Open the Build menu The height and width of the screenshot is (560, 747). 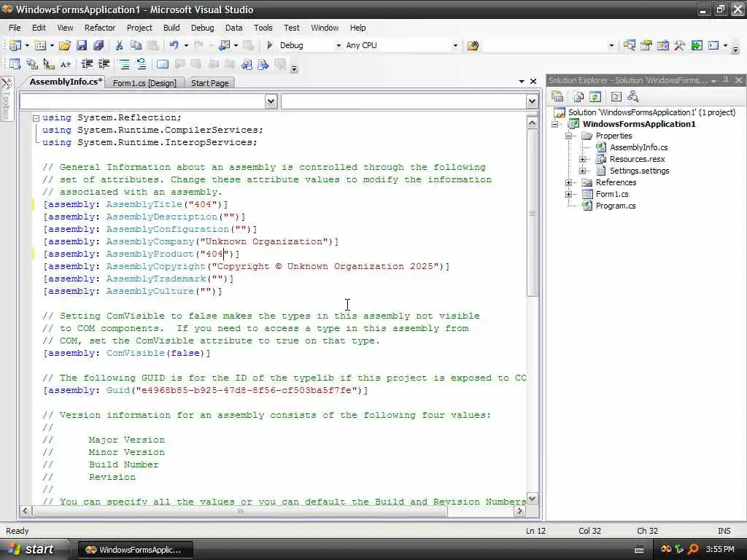(x=171, y=28)
